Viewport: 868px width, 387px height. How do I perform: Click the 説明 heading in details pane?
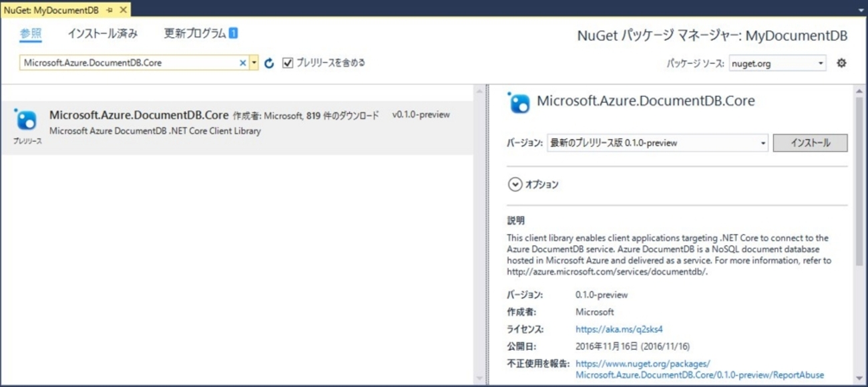tap(516, 221)
